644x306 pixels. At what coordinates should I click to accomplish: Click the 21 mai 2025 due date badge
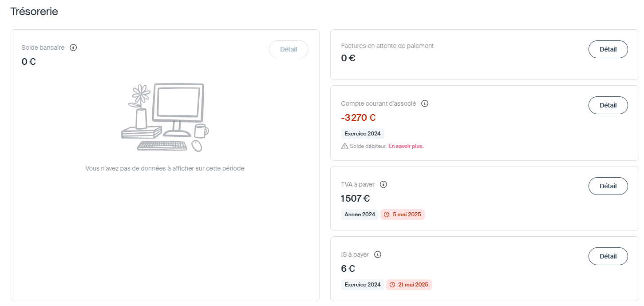click(409, 285)
